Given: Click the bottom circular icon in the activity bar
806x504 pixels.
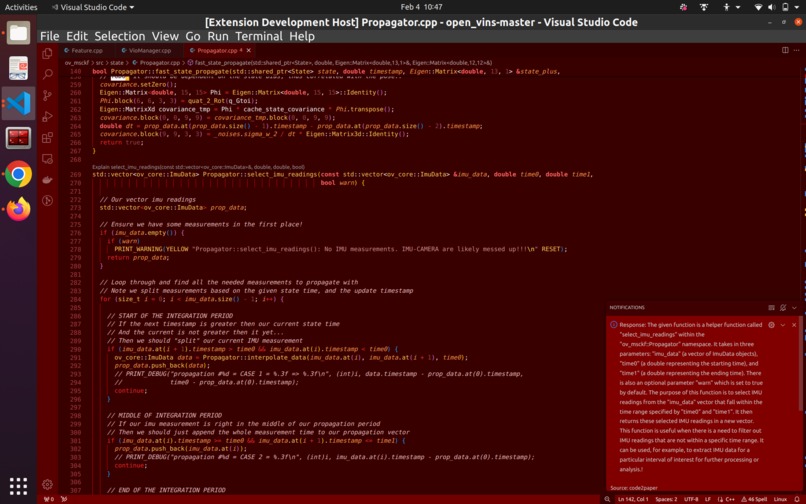Looking at the screenshot, I should click(47, 201).
